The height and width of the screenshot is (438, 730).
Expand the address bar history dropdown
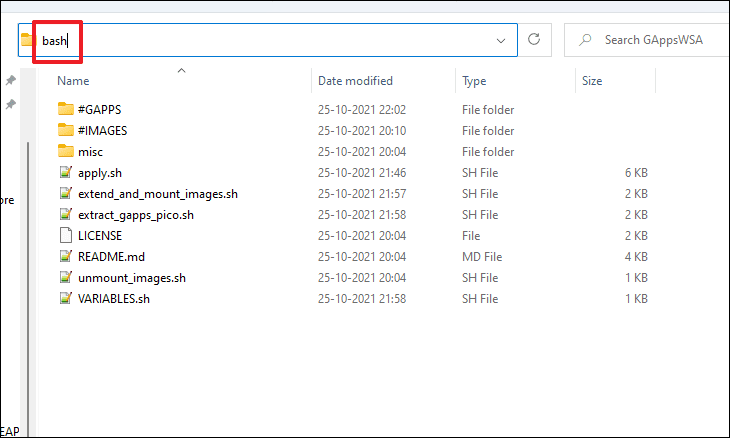click(x=501, y=40)
